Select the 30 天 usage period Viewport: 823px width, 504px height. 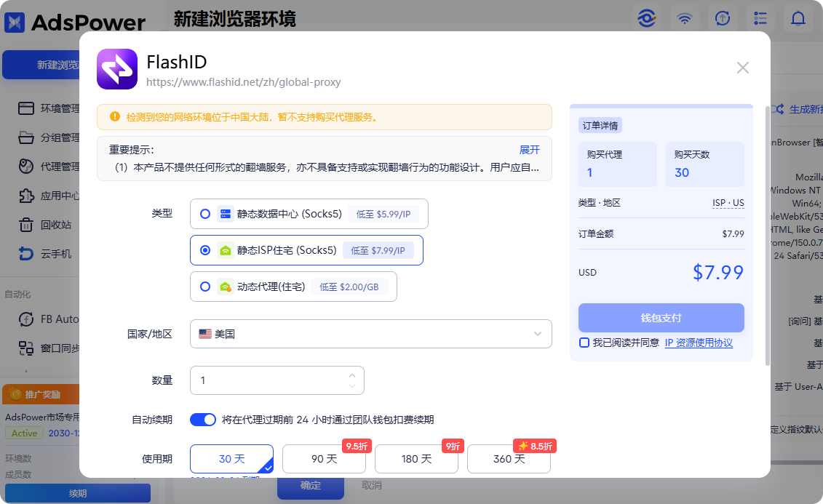point(231,459)
